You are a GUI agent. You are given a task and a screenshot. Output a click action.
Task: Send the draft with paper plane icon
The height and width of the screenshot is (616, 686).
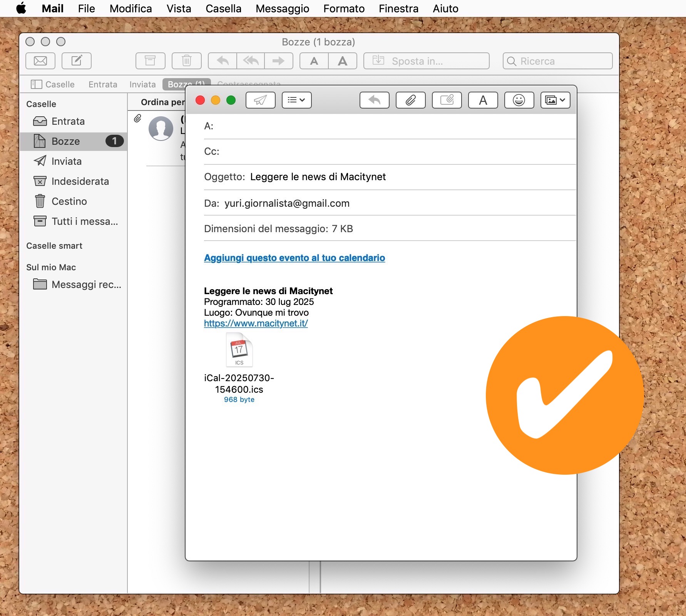click(261, 100)
